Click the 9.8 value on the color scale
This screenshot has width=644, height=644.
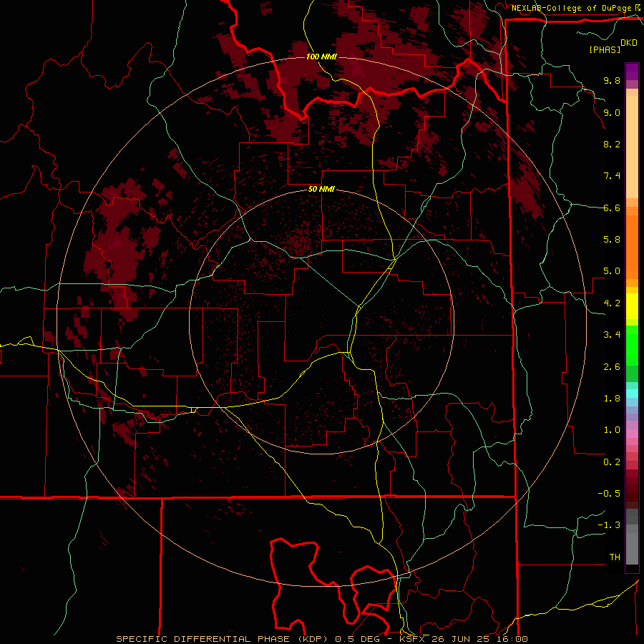click(x=612, y=80)
